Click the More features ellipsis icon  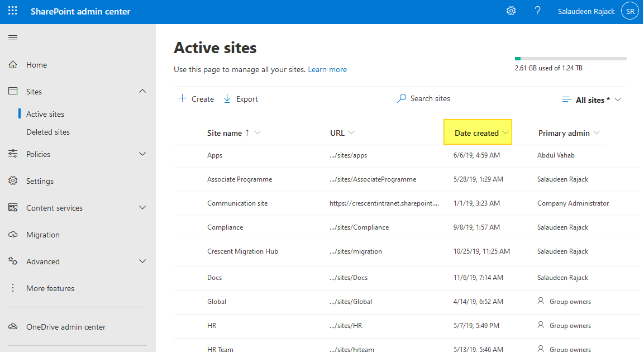12,288
